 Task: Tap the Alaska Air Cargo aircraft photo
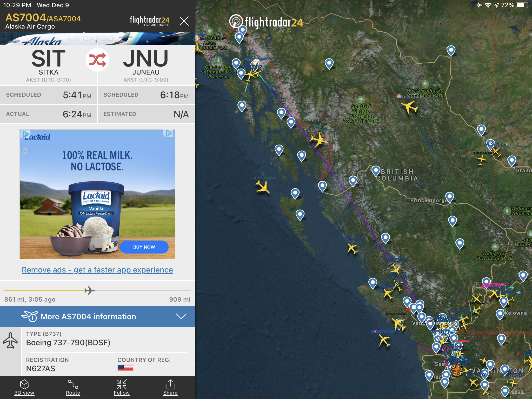coord(97,38)
